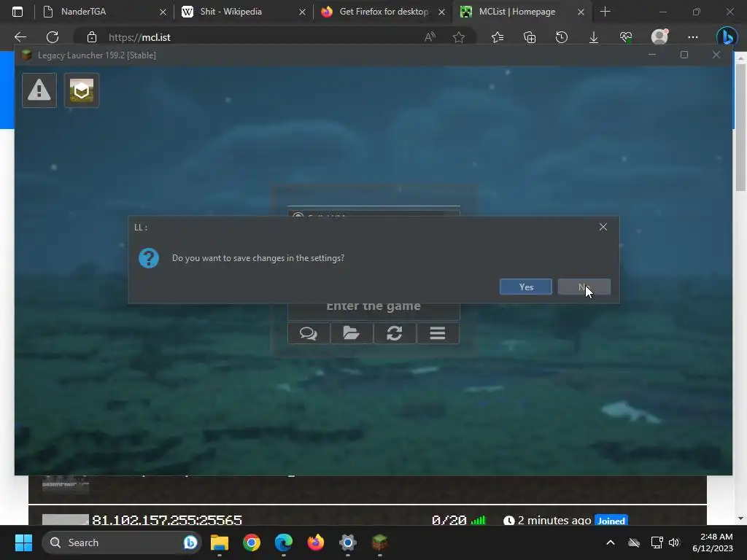Open the Windows Start menu
747x560 pixels.
pos(23,542)
